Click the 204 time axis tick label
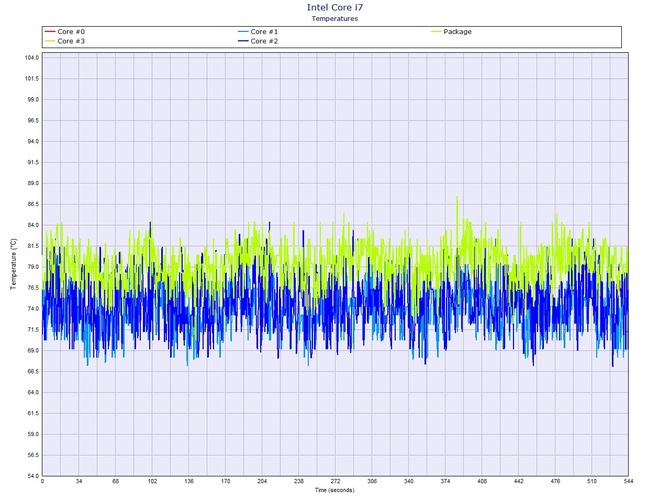The width and height of the screenshot is (670, 502). coord(262,481)
